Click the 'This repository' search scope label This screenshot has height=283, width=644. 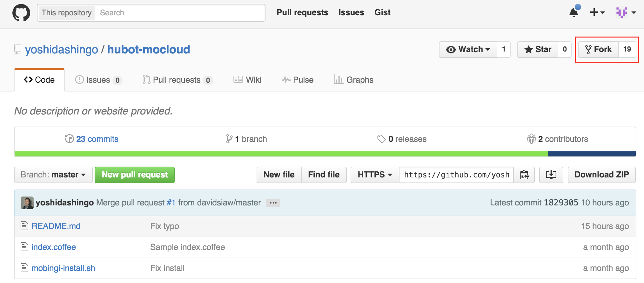click(x=67, y=13)
